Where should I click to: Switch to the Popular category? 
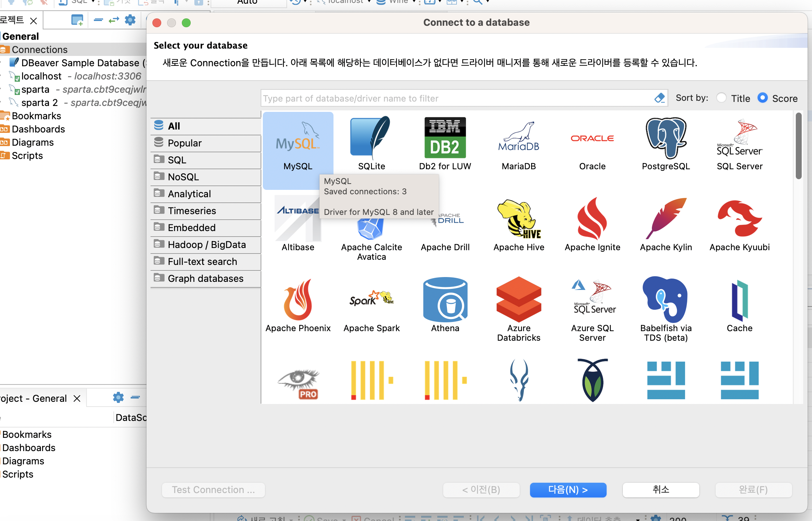pos(184,143)
